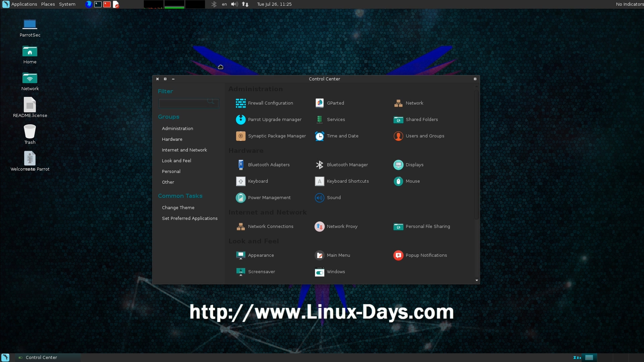
Task: Click Control Center taskbar button
Action: (x=48, y=357)
